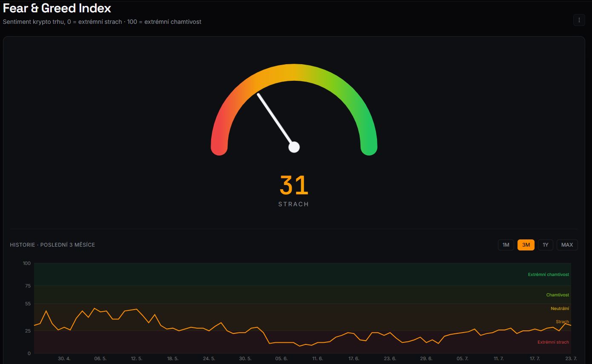The image size is (592, 364).
Task: Click the orange 31 index value
Action: [x=294, y=185]
